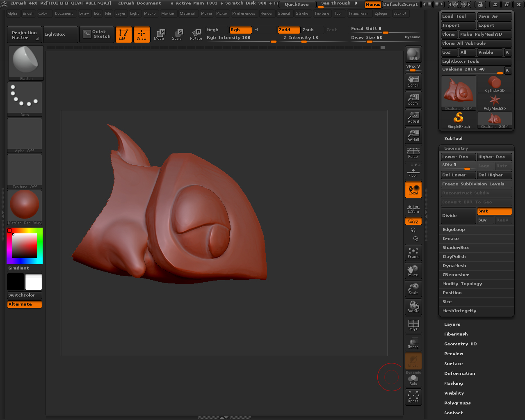Open Quick Sketch
Image resolution: width=525 pixels, height=420 pixels.
(97, 34)
